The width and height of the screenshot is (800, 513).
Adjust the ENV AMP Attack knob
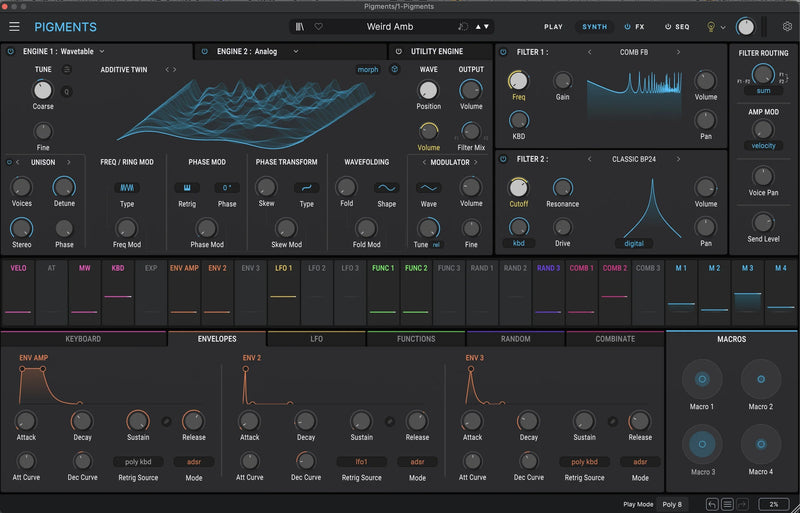[25, 421]
